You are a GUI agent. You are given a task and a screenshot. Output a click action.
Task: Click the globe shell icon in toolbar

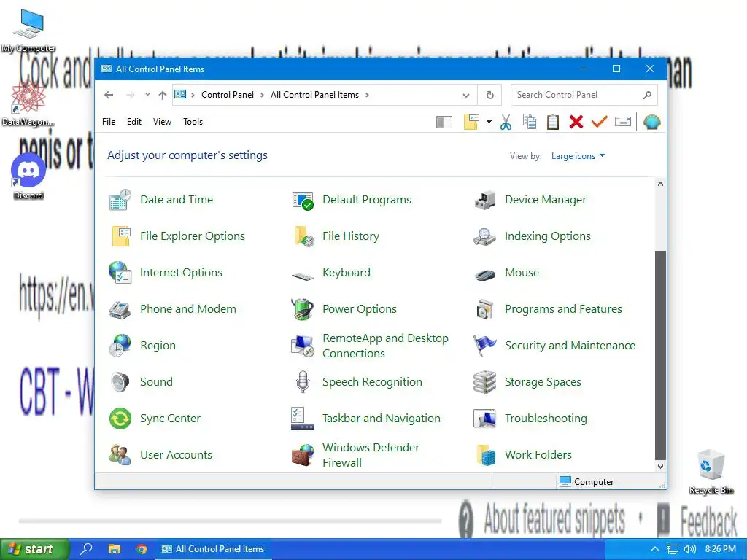[x=651, y=122]
